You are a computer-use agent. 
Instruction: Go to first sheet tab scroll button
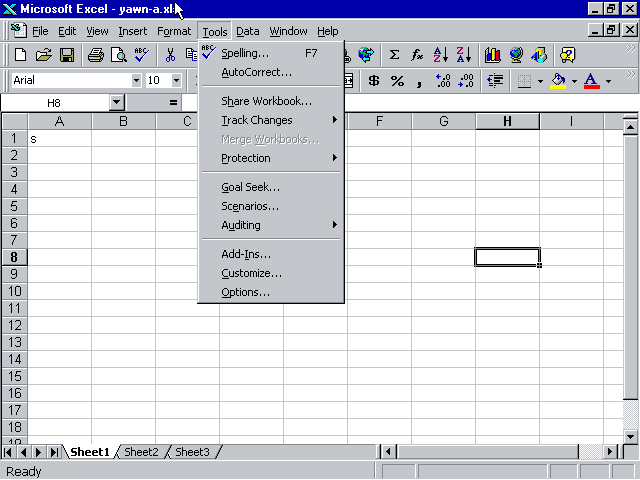point(8,452)
